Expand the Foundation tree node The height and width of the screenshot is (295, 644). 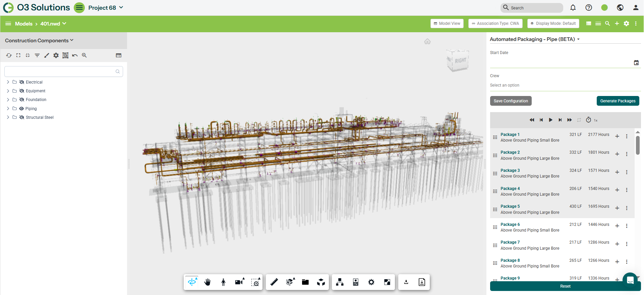coord(8,100)
